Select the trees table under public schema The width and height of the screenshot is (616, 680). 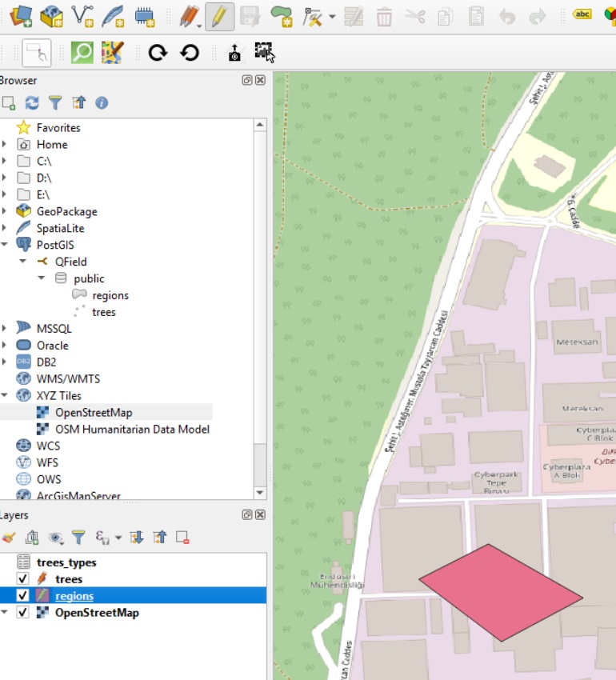coord(103,312)
